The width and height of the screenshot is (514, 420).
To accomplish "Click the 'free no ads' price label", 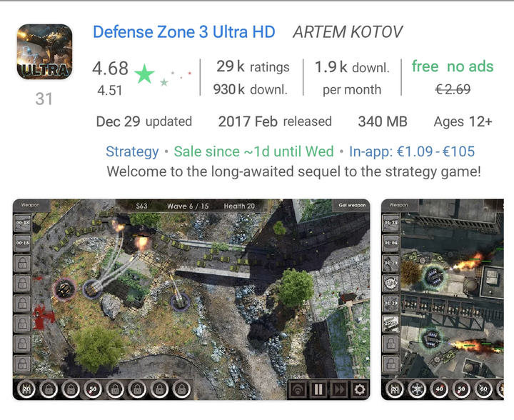I will (453, 66).
